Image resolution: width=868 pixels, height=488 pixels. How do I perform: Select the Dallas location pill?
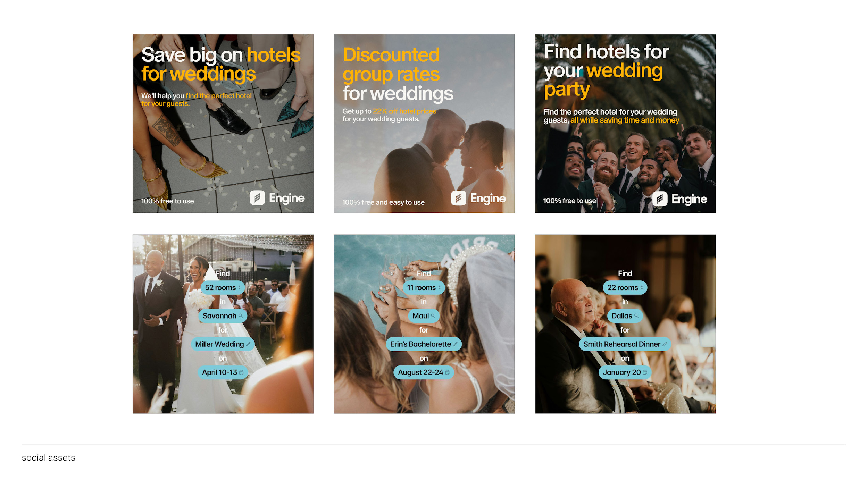625,316
